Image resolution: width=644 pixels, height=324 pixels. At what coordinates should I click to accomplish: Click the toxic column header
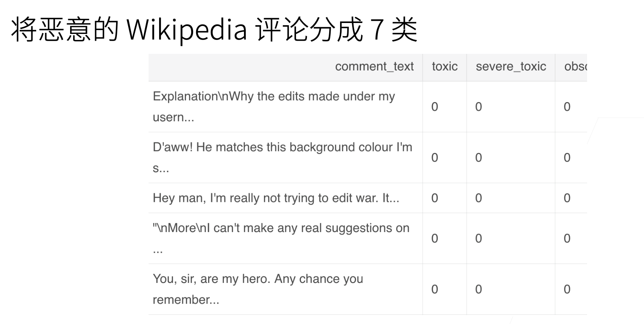pyautogui.click(x=445, y=67)
